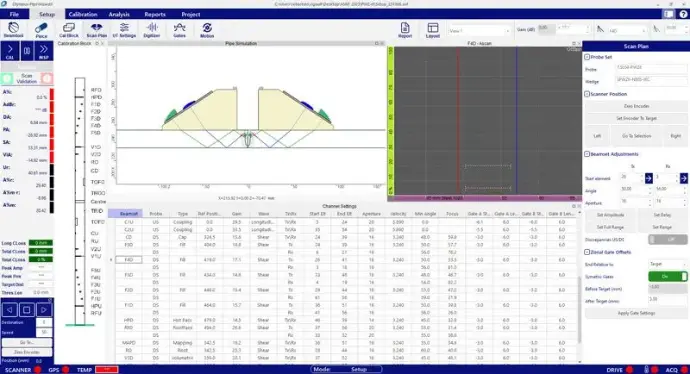This screenshot has height=374, width=690.
Task: Open the End Relative To dropdown
Action: 667,264
